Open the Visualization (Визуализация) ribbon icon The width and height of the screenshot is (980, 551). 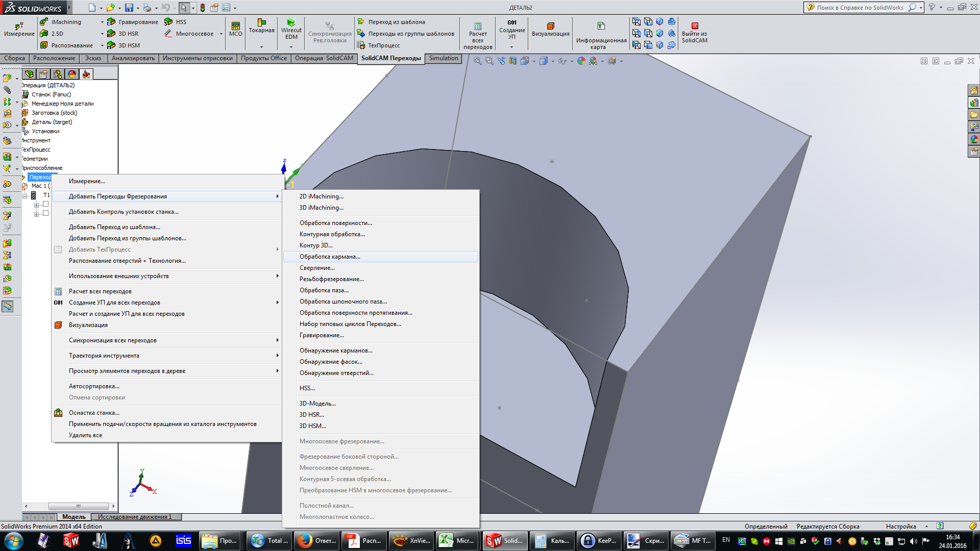coord(550,27)
